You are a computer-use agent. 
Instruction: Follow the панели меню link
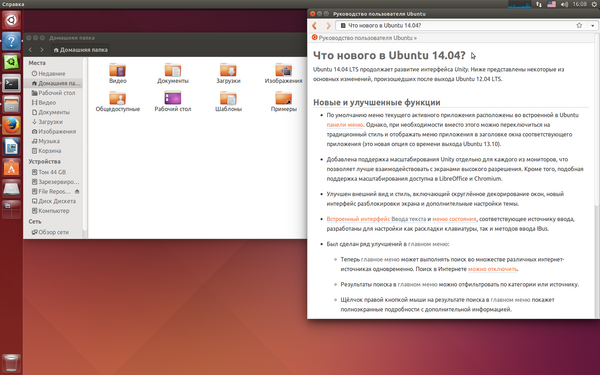[x=345, y=125]
